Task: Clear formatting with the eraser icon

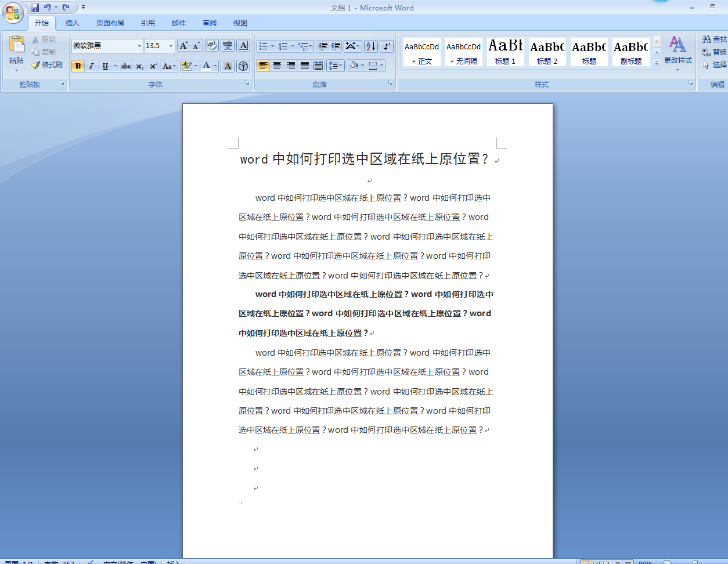Action: click(x=212, y=46)
